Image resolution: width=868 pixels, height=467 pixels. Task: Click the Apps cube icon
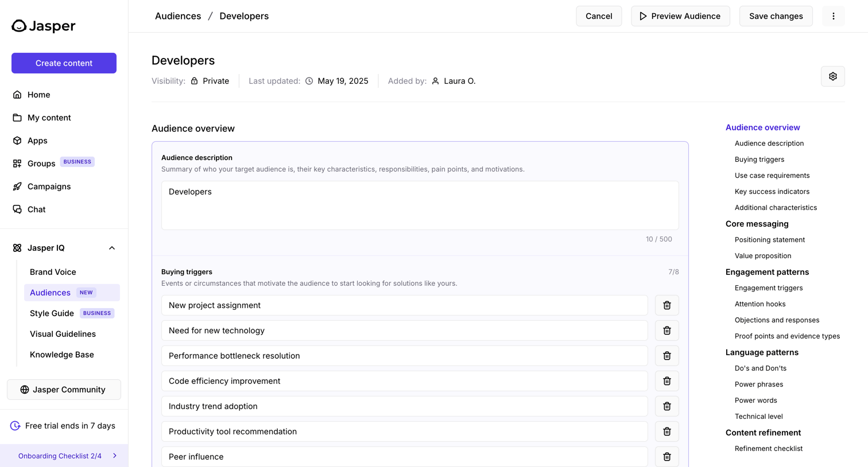click(17, 141)
